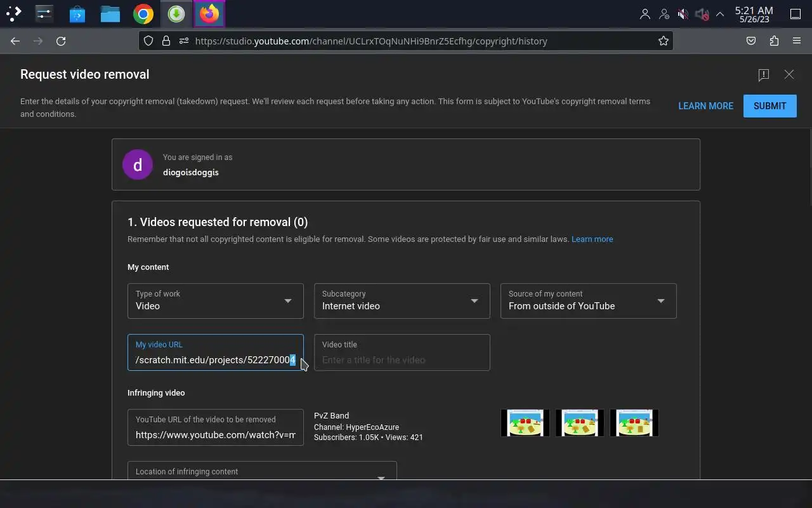Screen dimensions: 812x508
Task: Open Firefox extensions menu
Action: 774,41
